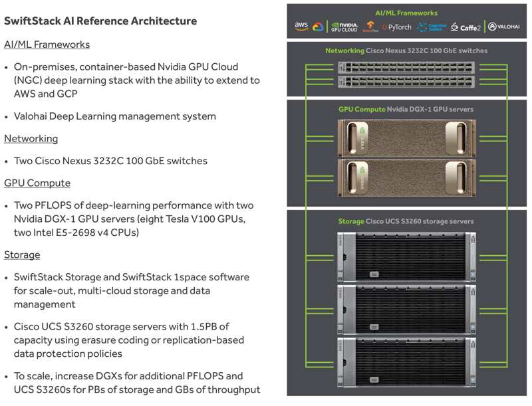Select the bottom UCS S3260 storage server image
This screenshot has height=406, width=532.
[406, 362]
